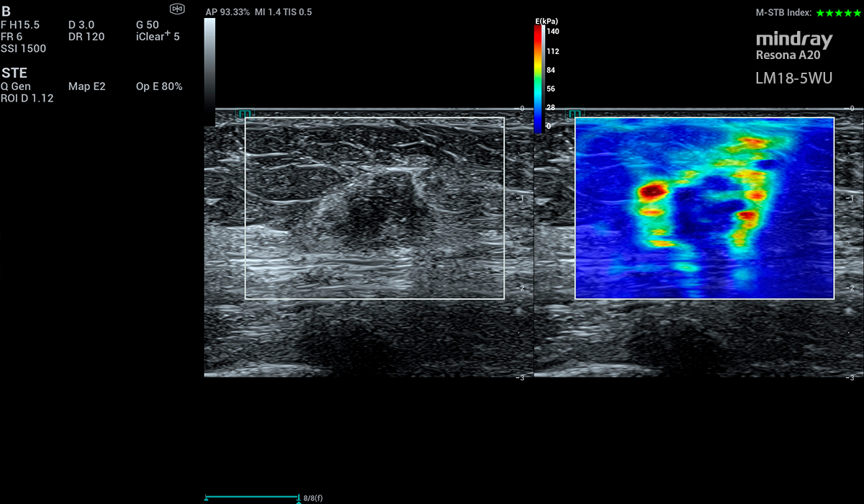Select the iClear+ 5 parameter

coord(157,36)
